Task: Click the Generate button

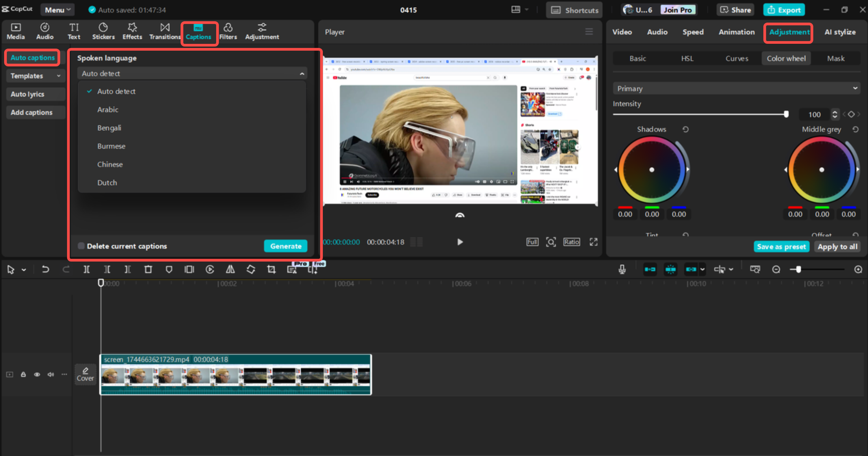Action: [286, 246]
